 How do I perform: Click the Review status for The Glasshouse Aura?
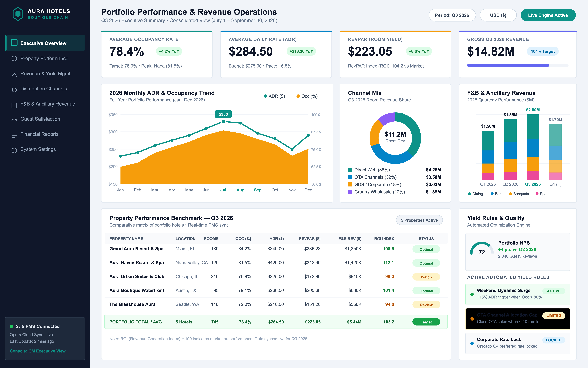[x=426, y=305]
